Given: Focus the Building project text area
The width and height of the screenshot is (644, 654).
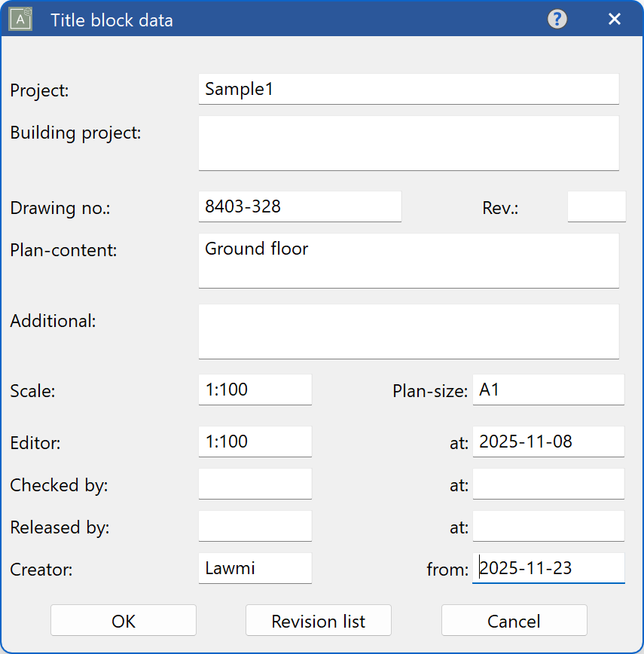Looking at the screenshot, I should [x=408, y=143].
